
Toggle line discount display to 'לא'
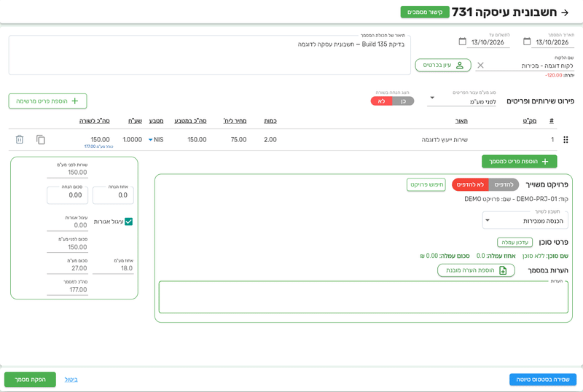[381, 101]
